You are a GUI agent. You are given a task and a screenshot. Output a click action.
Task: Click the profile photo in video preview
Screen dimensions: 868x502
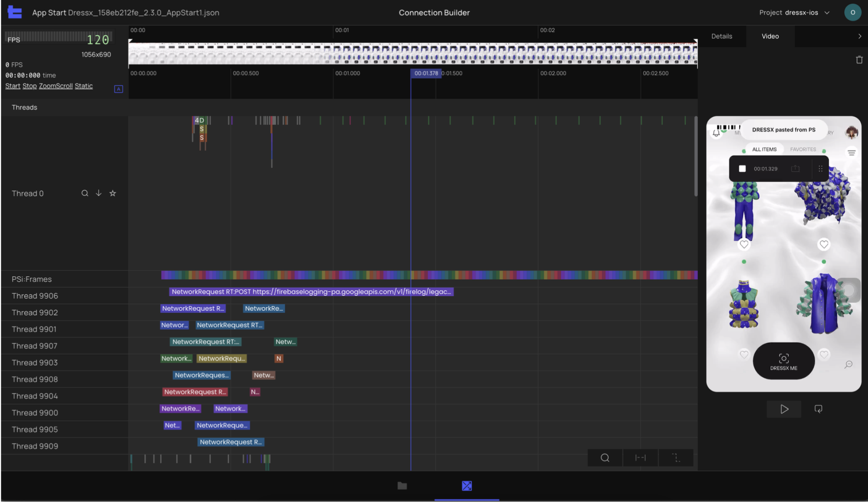click(851, 133)
